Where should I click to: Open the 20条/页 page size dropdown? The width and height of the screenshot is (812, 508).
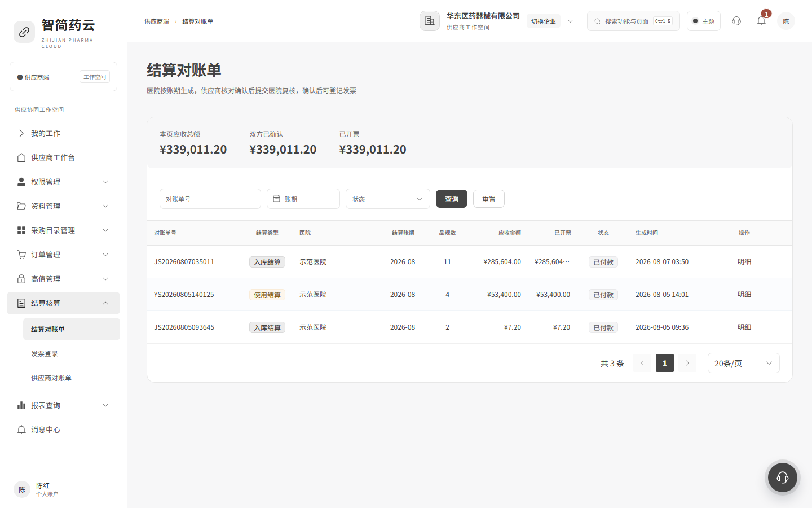tap(744, 363)
